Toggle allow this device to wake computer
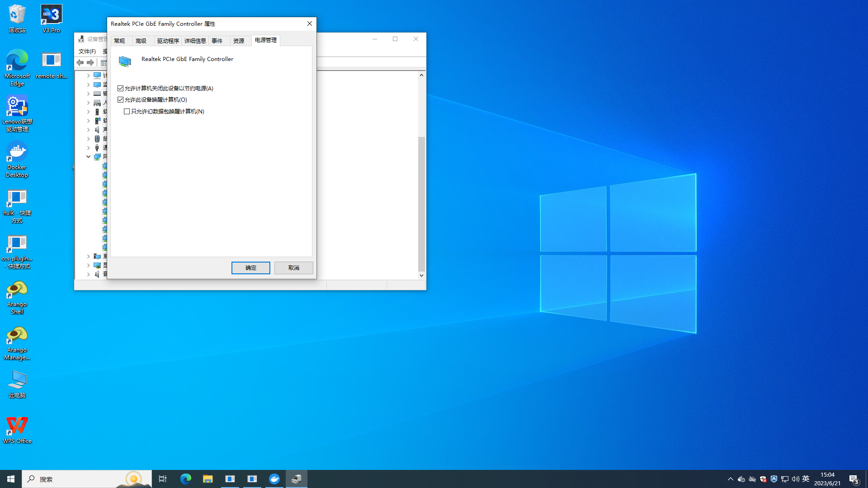868x488 pixels. [x=120, y=99]
